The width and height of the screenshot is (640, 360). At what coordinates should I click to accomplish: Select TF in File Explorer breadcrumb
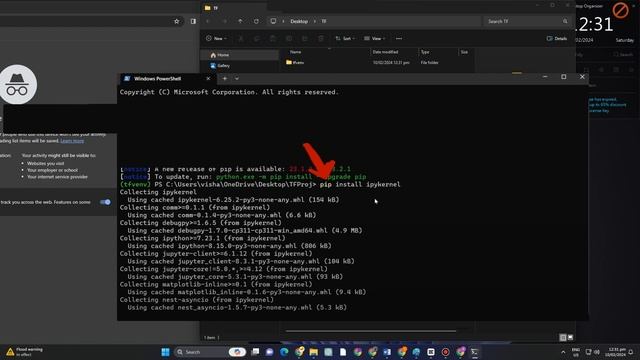coord(324,21)
